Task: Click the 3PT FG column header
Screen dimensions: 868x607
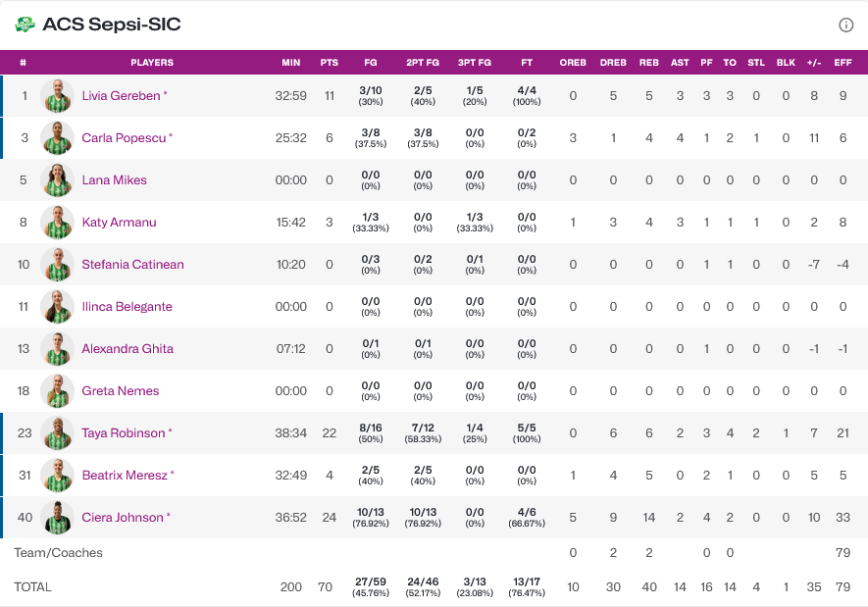Action: click(x=475, y=63)
